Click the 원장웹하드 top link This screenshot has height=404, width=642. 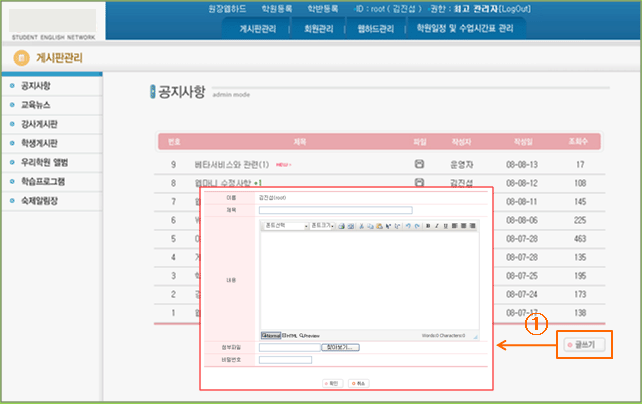[x=227, y=9]
